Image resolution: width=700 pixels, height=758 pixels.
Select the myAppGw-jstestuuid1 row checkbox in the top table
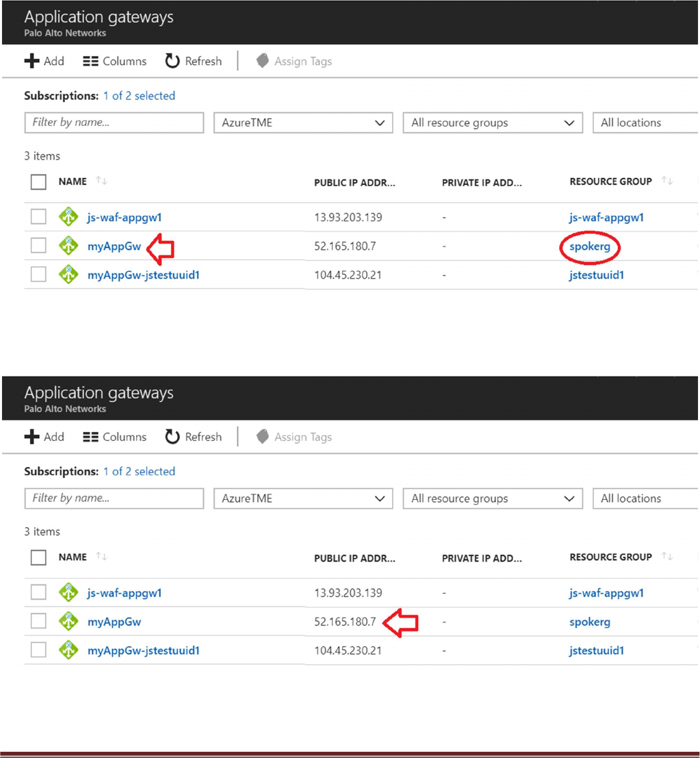pyautogui.click(x=38, y=275)
